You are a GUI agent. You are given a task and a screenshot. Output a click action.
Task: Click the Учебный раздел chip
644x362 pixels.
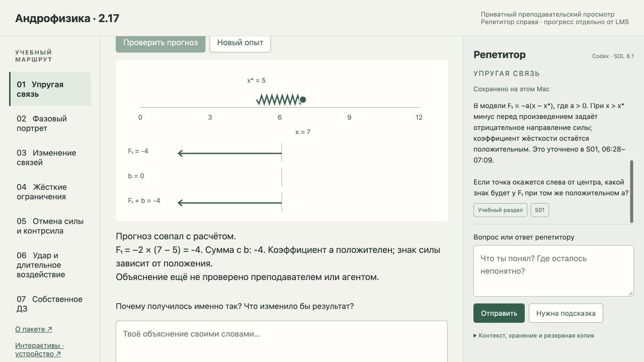[x=500, y=210]
